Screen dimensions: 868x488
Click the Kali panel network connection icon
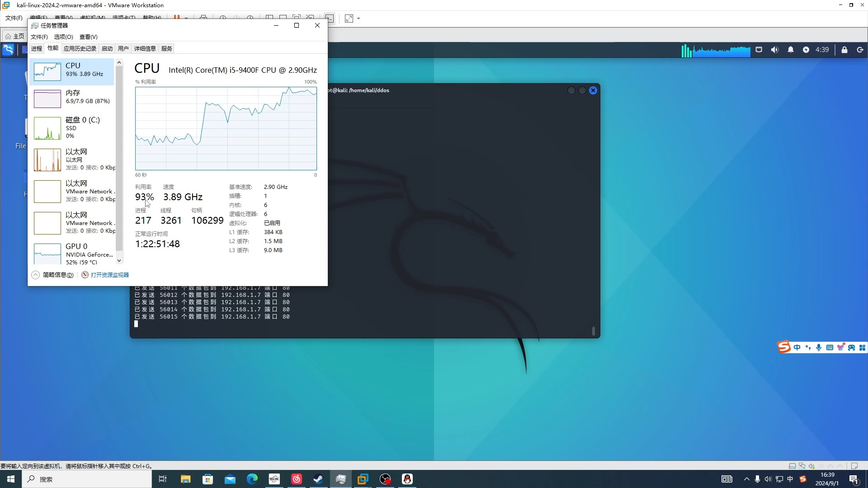pyautogui.click(x=759, y=50)
